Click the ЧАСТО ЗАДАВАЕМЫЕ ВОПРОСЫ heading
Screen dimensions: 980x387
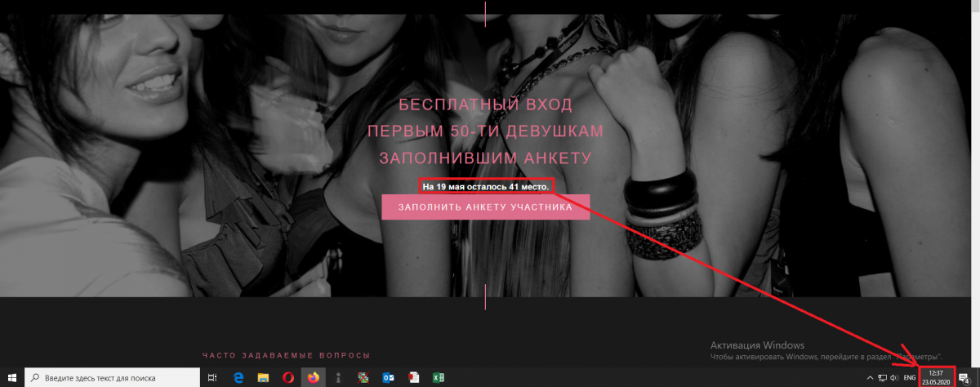pos(286,355)
